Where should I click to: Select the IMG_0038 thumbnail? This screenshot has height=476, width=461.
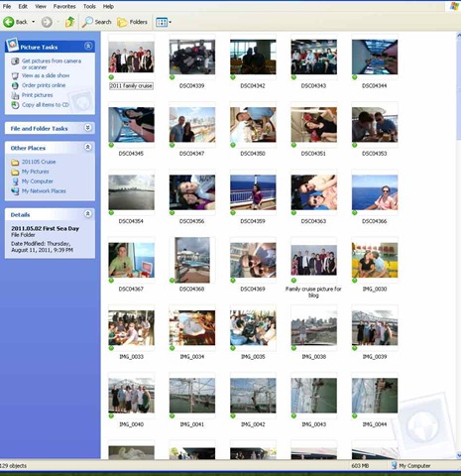313,328
